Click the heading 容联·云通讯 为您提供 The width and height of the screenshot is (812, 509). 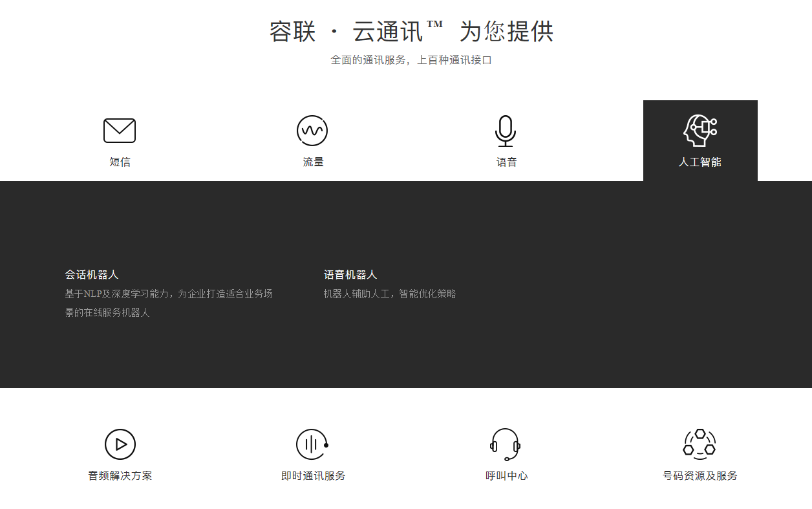(x=411, y=31)
